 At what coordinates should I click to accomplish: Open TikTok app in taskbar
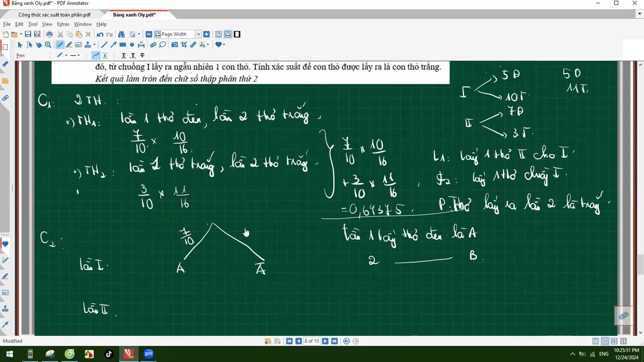(109, 354)
